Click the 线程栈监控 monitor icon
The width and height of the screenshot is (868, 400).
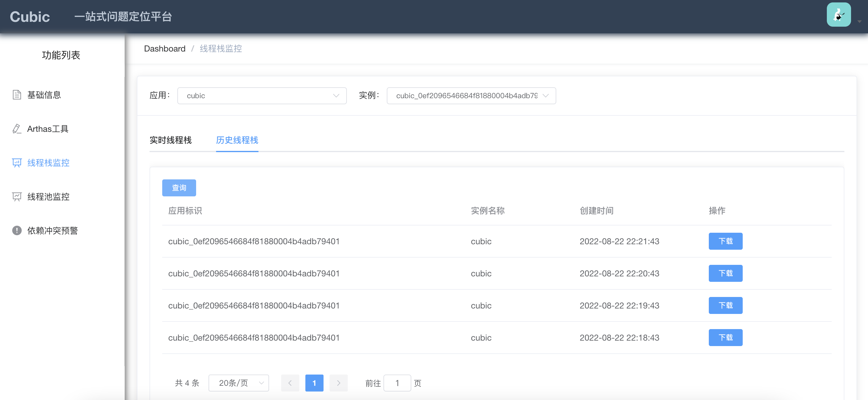(17, 163)
